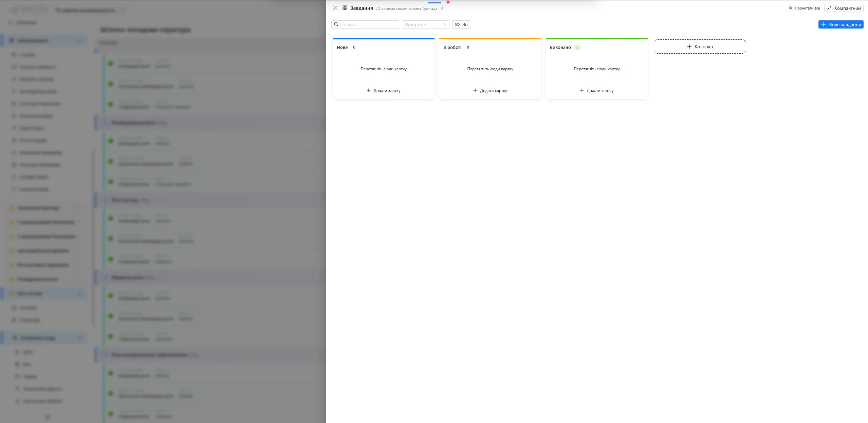The image size is (868, 423).
Task: Toggle the Всі eye visibility filter
Action: pos(461,24)
